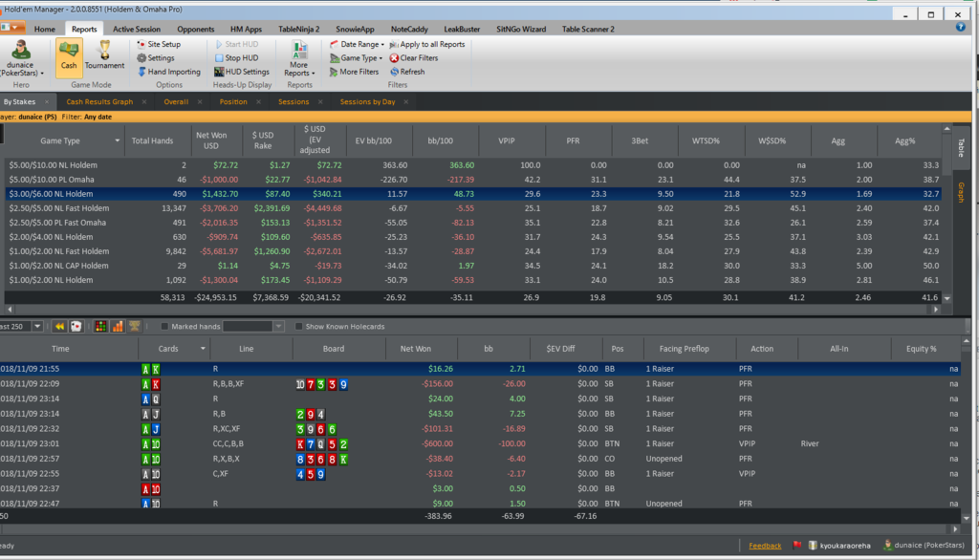979x560 pixels.
Task: Close the Position report tab
Action: pos(258,101)
